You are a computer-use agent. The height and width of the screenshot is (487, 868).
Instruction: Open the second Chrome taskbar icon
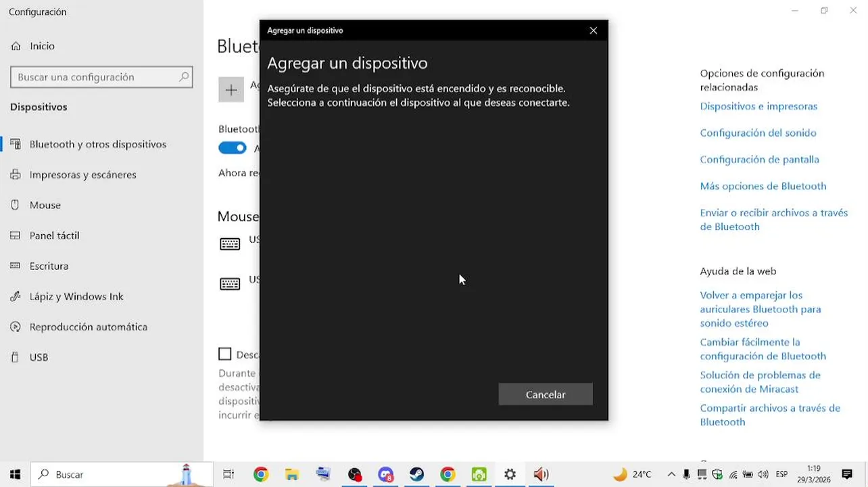pyautogui.click(x=448, y=474)
